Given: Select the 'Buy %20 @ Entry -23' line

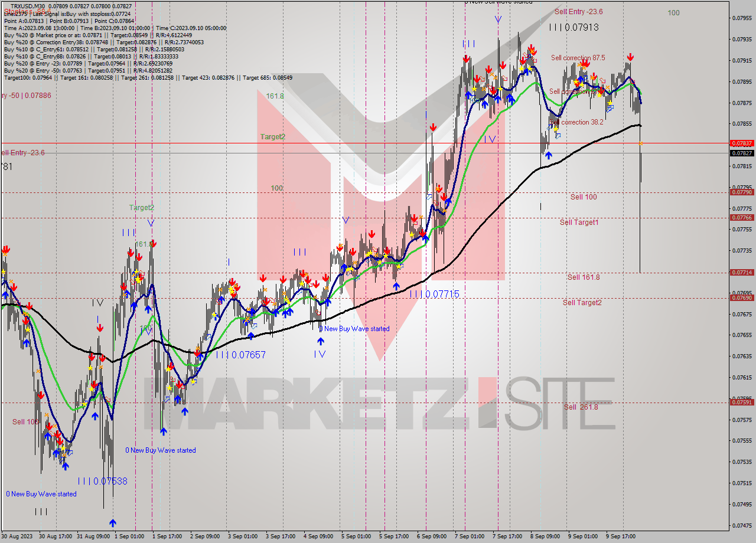Looking at the screenshot, I should pyautogui.click(x=90, y=63).
